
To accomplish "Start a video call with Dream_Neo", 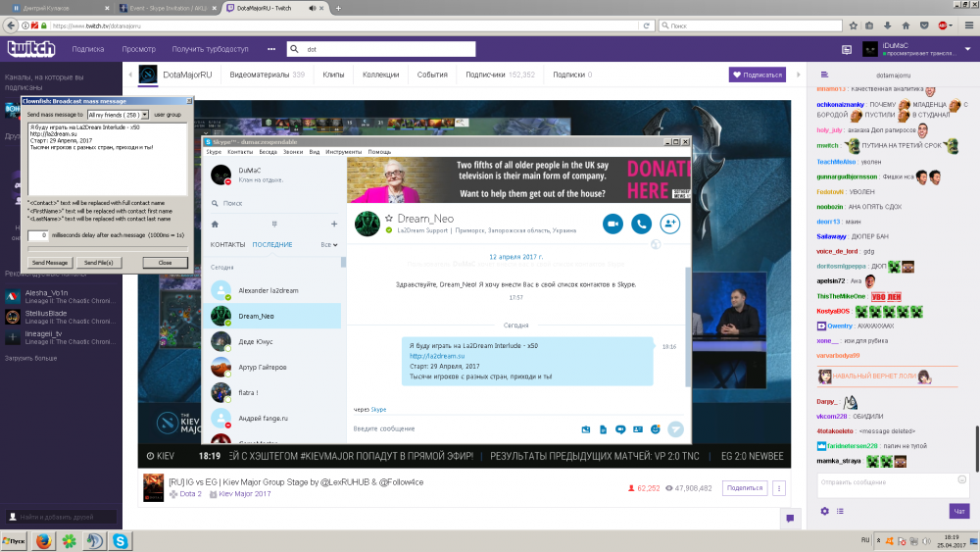I will point(613,224).
